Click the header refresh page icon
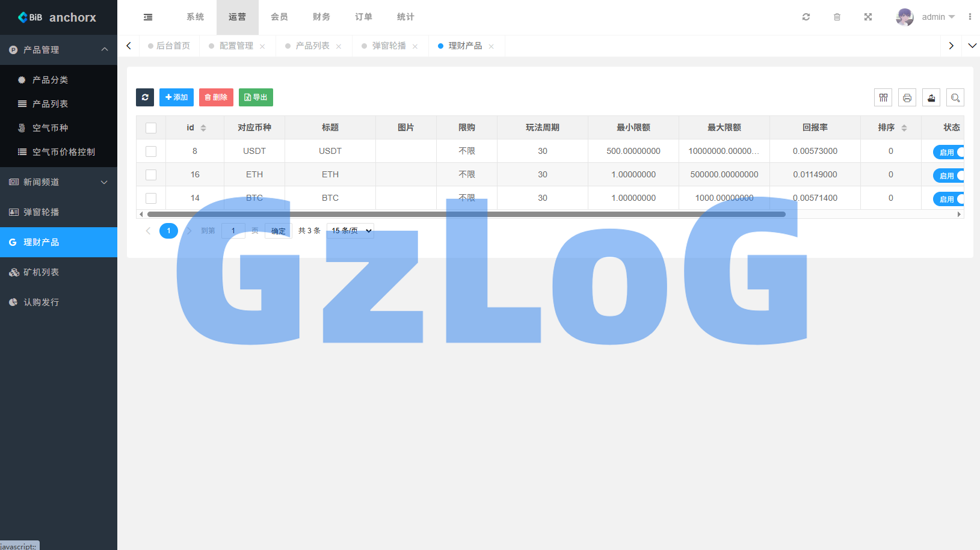The image size is (980, 550). [x=806, y=17]
